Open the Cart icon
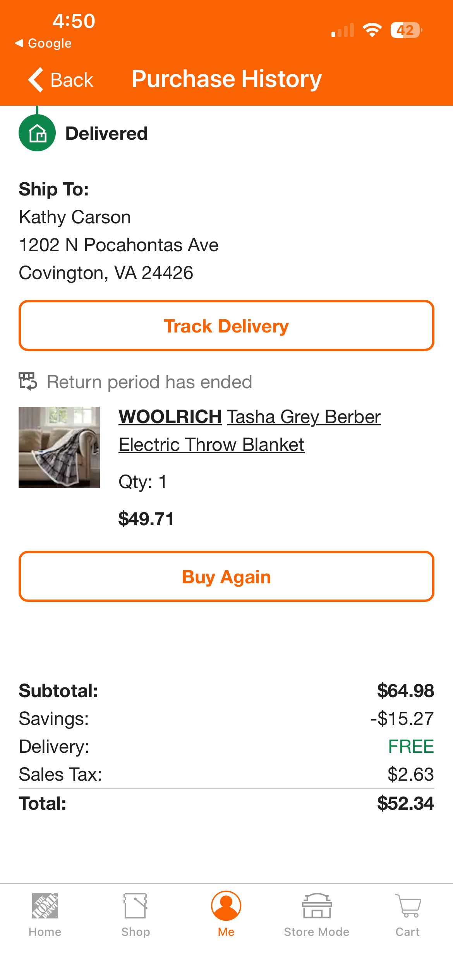Image resolution: width=453 pixels, height=980 pixels. (x=408, y=905)
